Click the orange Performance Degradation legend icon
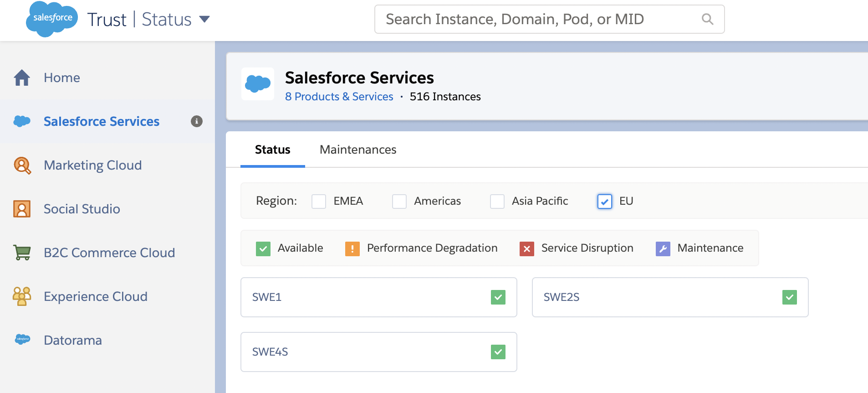 point(352,248)
